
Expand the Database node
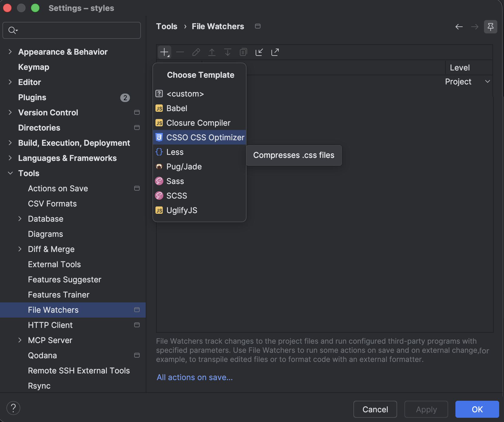(x=20, y=219)
